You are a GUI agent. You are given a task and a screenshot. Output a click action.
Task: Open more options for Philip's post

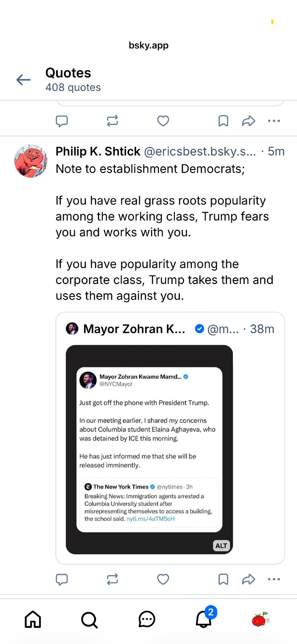click(x=274, y=579)
